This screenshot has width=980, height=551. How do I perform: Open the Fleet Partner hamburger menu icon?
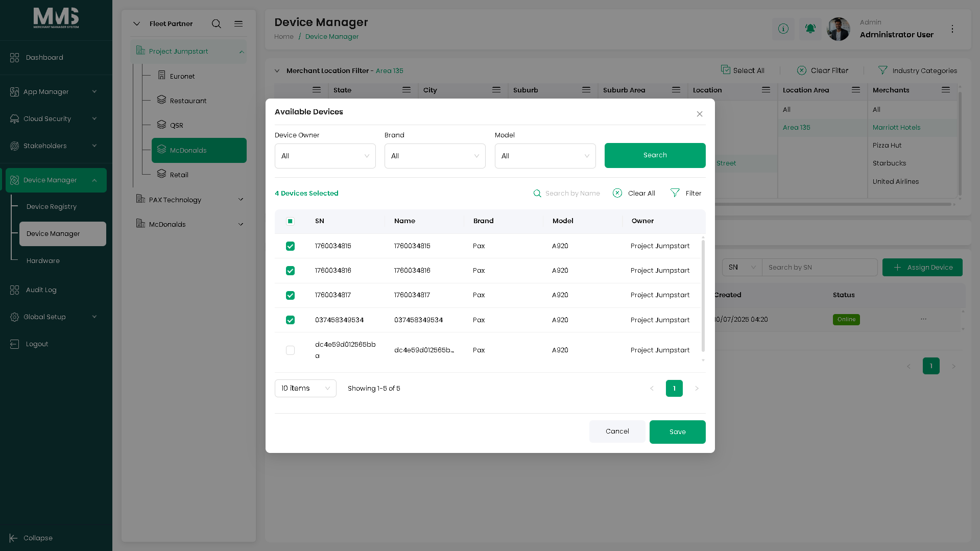click(x=238, y=24)
